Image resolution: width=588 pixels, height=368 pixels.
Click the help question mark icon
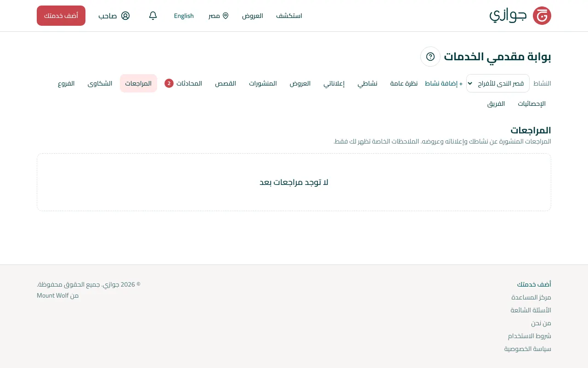(430, 57)
